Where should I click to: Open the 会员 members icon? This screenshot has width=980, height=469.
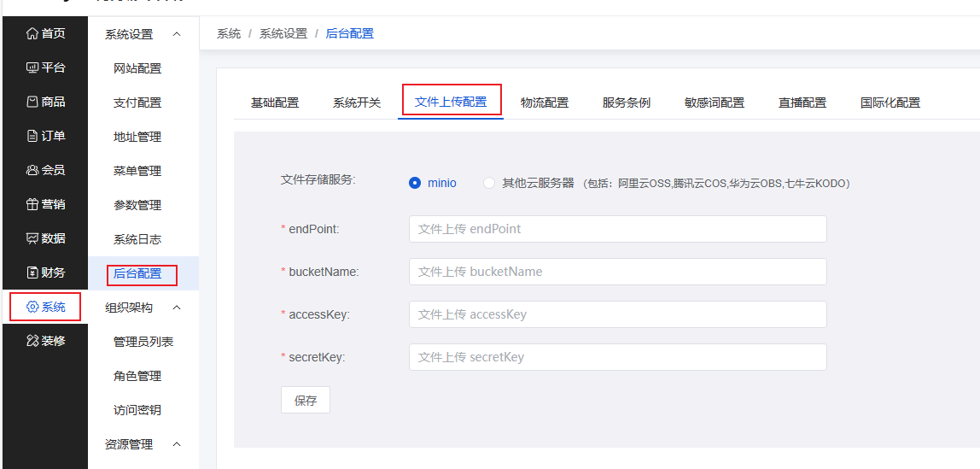pos(32,170)
